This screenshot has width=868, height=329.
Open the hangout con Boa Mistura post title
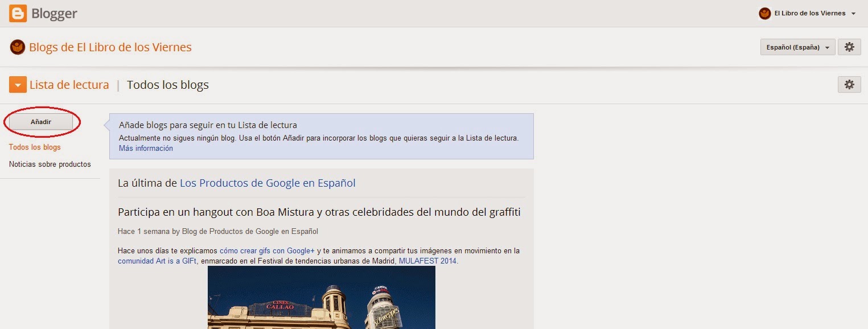[x=319, y=212]
